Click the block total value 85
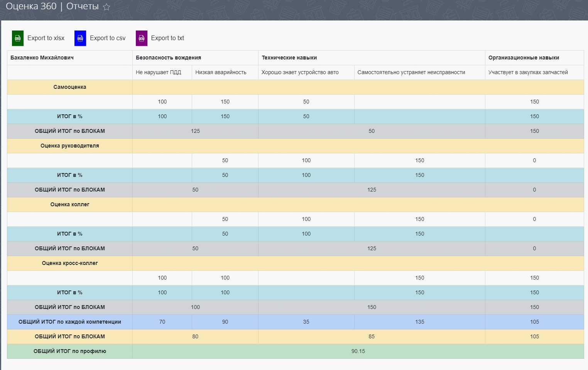Image resolution: width=588 pixels, height=370 pixels. point(372,336)
